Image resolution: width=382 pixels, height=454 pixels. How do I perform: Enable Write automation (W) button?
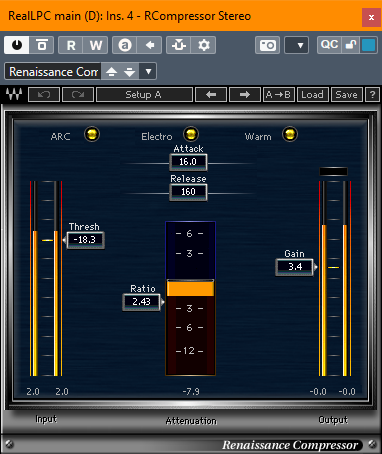coord(96,45)
